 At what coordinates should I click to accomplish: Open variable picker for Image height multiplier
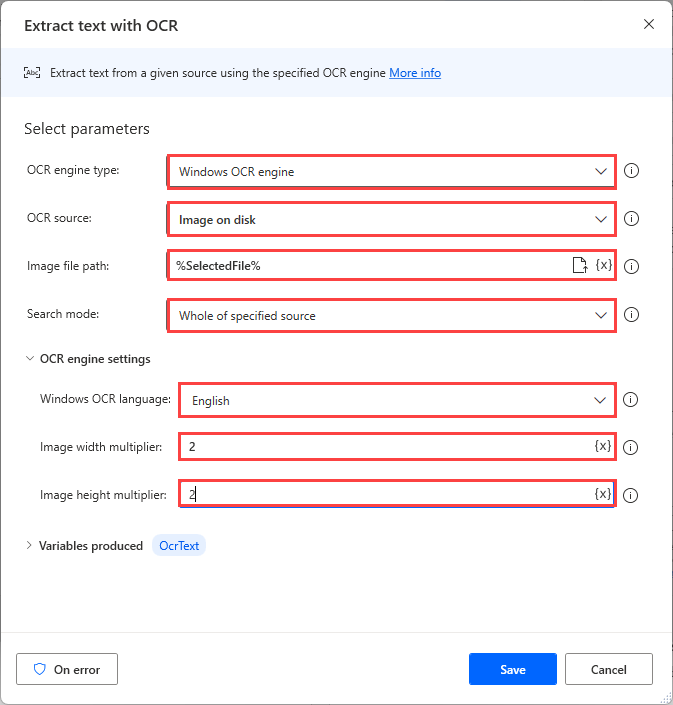(x=602, y=494)
